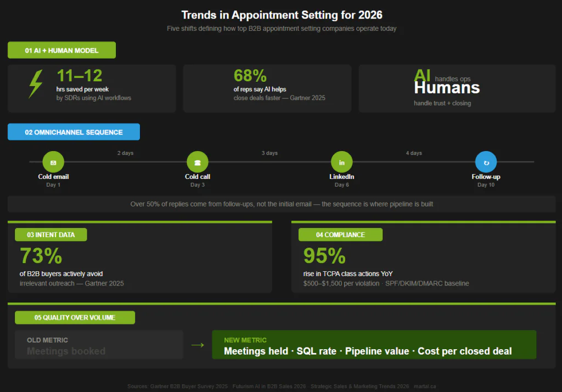This screenshot has height=392, width=562.
Task: Click the text close deals faster — Gartner 2025
Action: 279,98
